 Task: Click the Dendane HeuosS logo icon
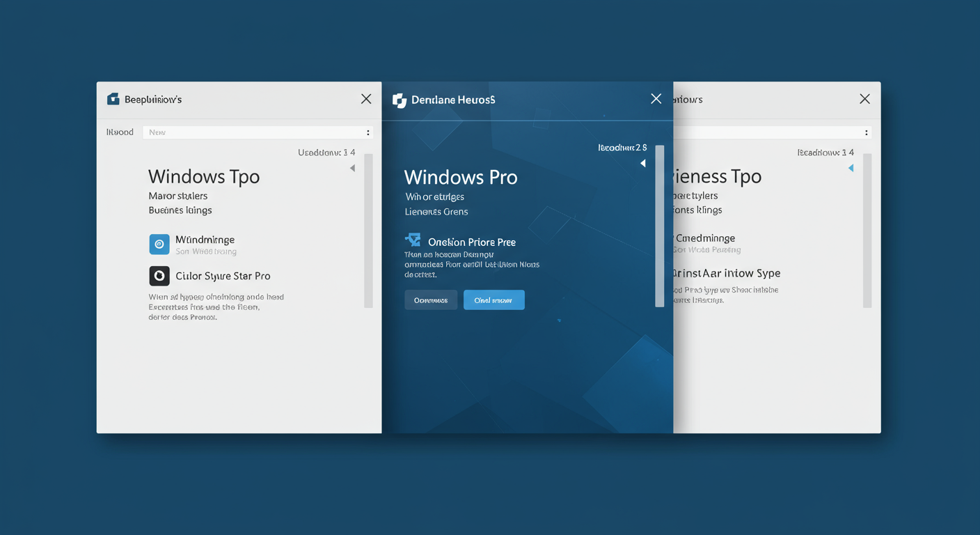(400, 100)
